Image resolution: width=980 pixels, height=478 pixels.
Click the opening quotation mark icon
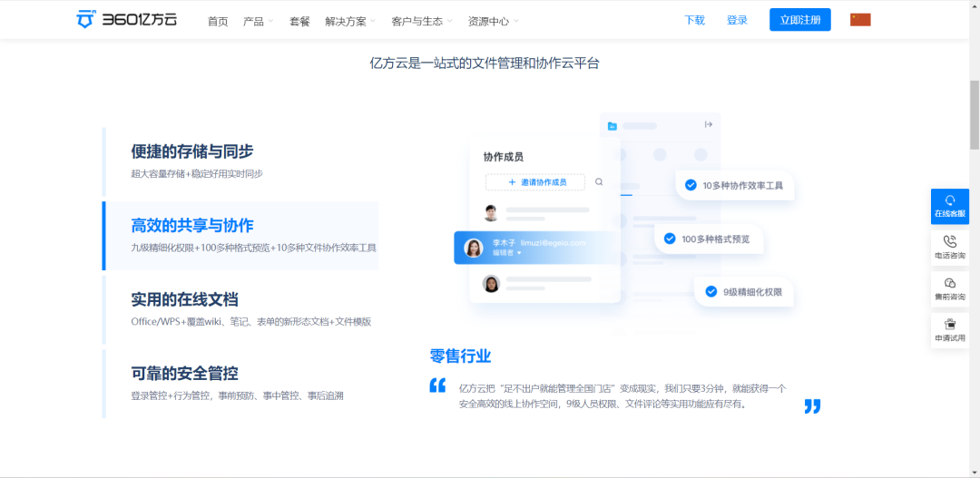tap(437, 385)
